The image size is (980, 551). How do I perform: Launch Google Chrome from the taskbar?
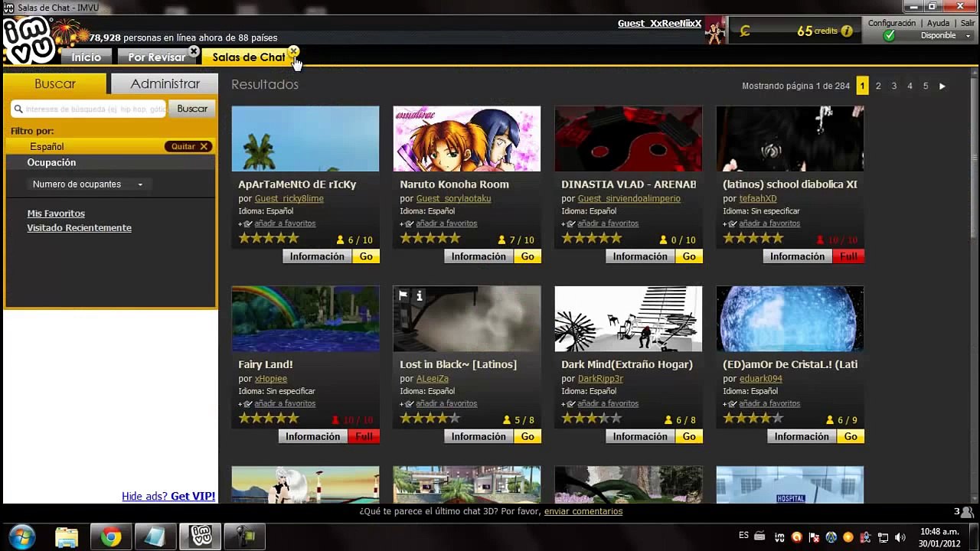[x=111, y=536]
